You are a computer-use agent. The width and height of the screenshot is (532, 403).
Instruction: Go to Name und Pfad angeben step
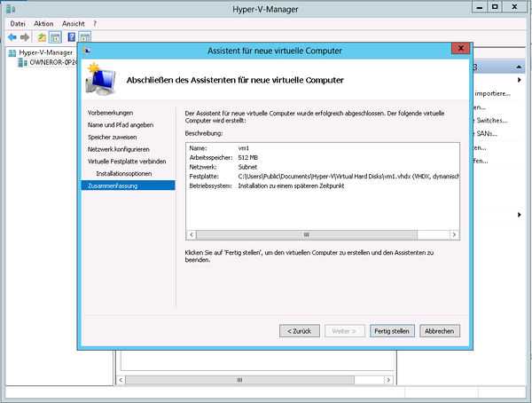tap(121, 125)
